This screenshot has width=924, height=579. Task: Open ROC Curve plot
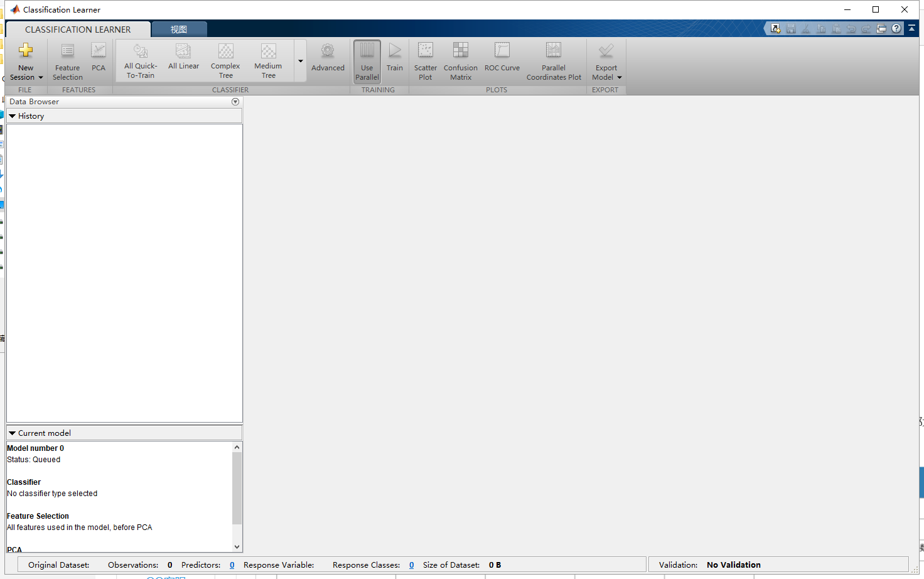(502, 58)
